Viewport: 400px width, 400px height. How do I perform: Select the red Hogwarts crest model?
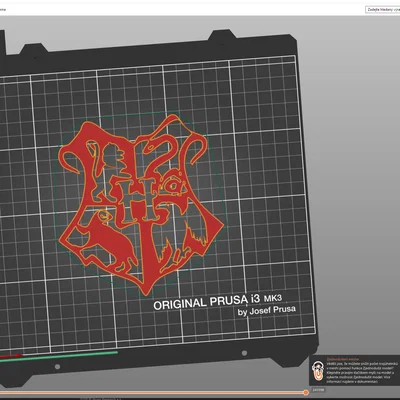142,203
